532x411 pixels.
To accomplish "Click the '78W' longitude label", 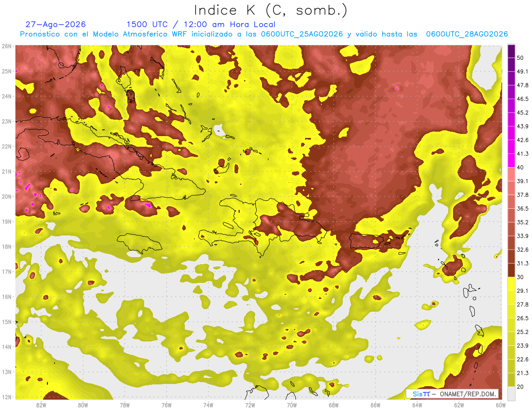I will (x=125, y=405).
